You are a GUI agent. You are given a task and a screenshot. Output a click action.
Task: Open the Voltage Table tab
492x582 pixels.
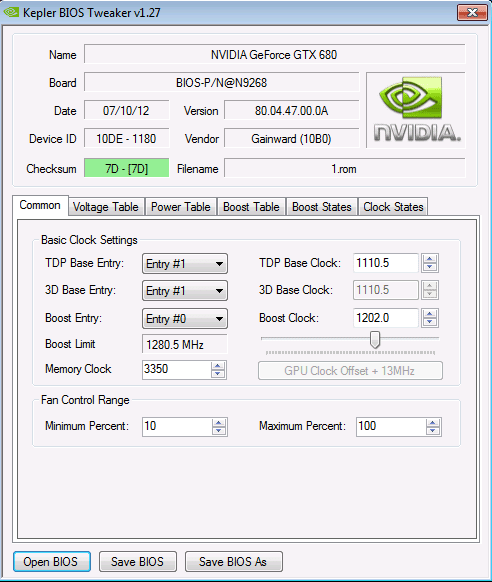[x=106, y=207]
